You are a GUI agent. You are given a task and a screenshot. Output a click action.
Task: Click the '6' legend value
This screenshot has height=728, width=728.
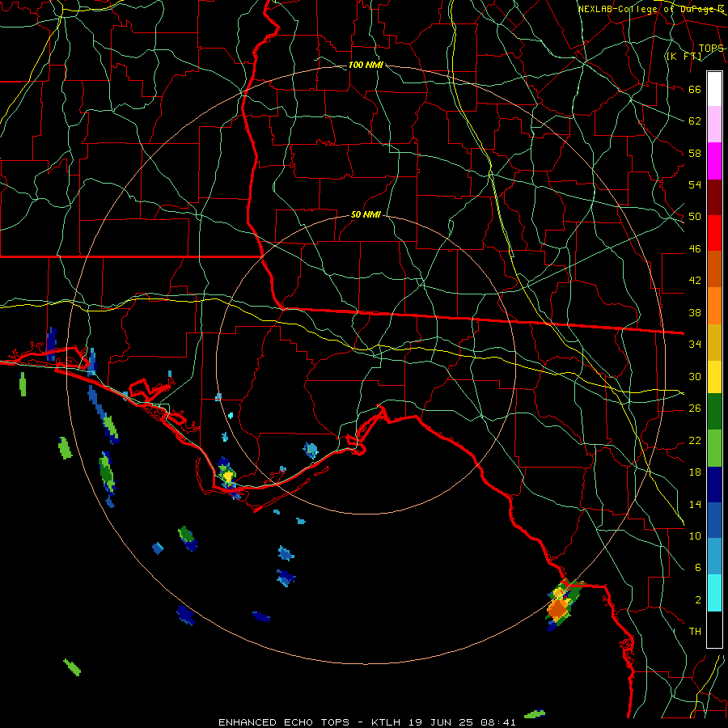(698, 568)
